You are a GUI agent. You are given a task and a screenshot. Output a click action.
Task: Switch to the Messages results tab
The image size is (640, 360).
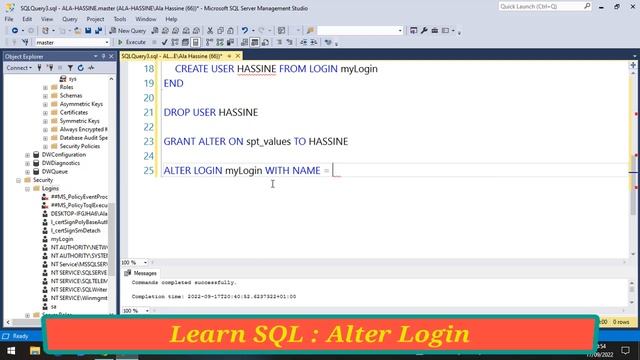[141, 273]
